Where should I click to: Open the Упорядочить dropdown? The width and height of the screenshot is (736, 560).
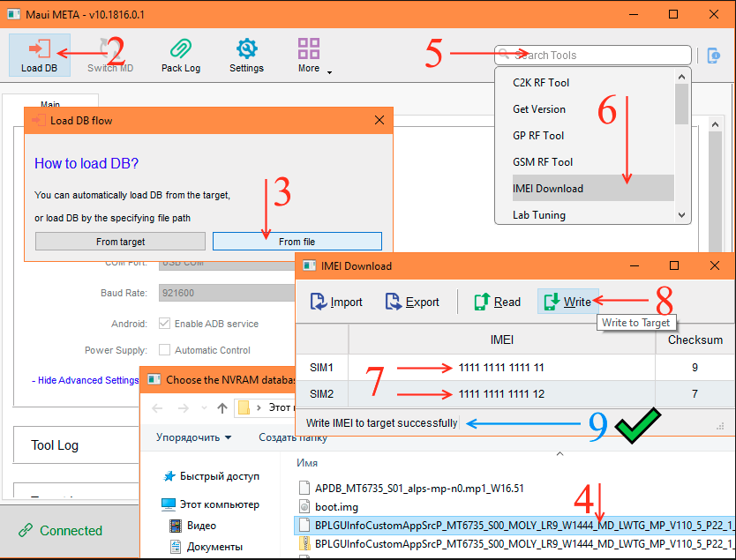(x=193, y=437)
